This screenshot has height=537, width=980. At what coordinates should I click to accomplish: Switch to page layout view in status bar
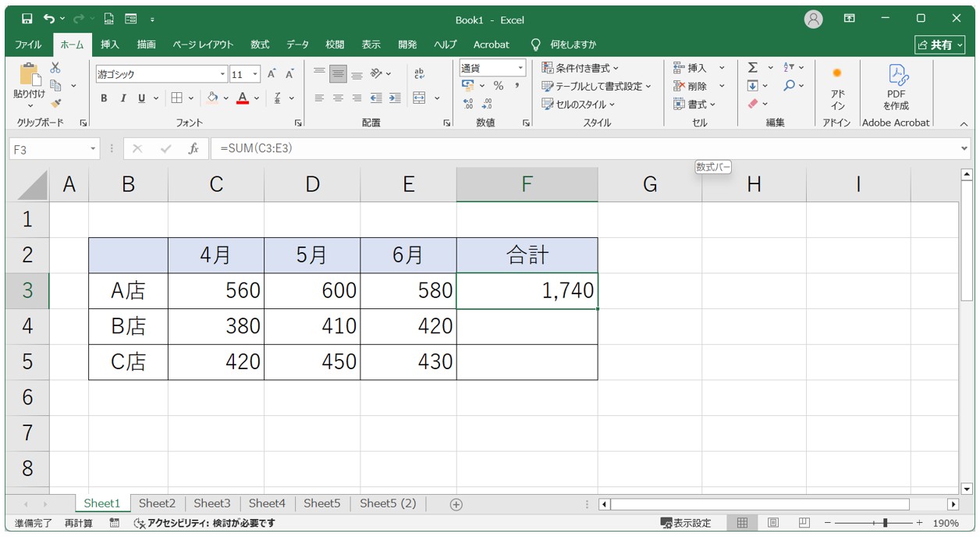click(772, 523)
